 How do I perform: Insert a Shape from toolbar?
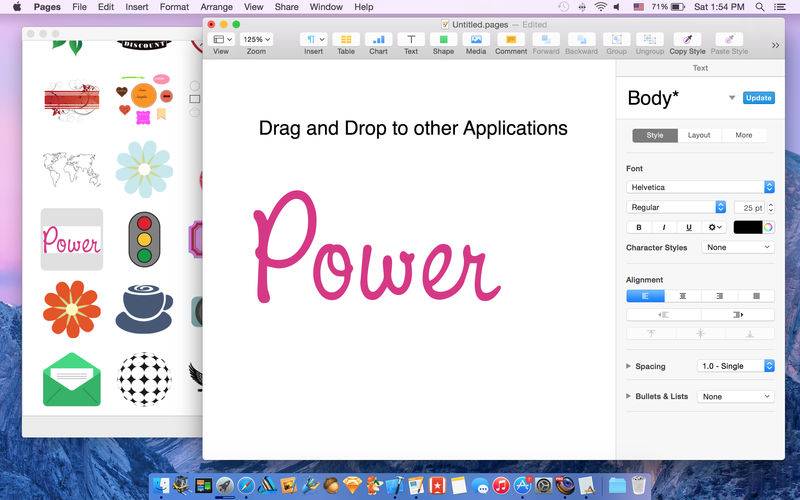(x=443, y=39)
